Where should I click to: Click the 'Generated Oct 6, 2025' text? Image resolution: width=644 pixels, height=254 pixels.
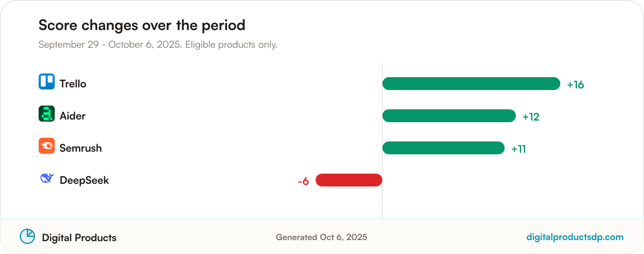click(x=321, y=237)
